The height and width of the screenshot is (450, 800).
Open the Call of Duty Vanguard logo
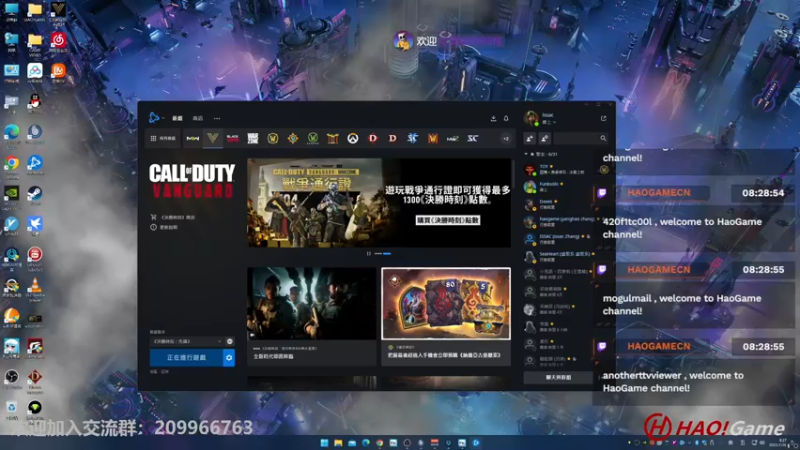point(192,181)
